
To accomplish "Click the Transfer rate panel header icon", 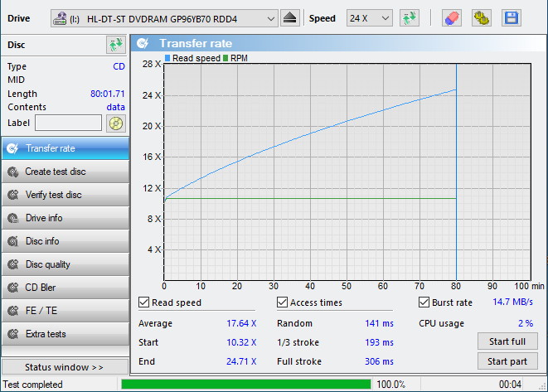I will coord(143,43).
